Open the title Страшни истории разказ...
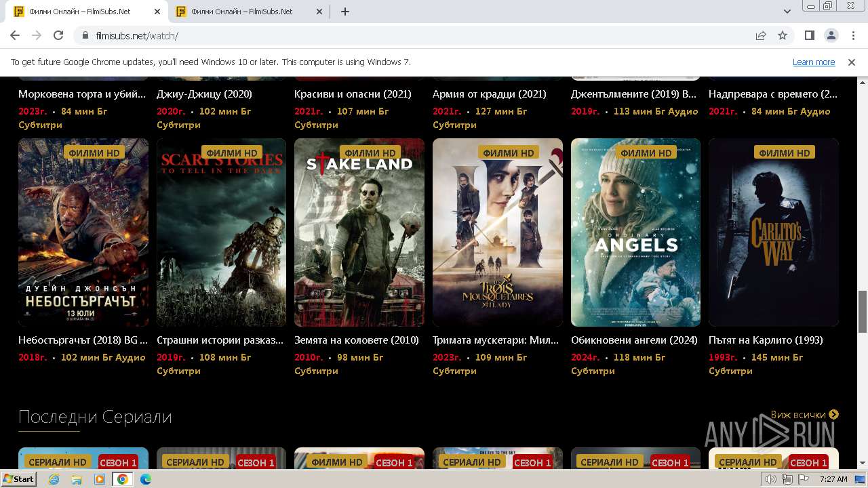 coord(220,340)
